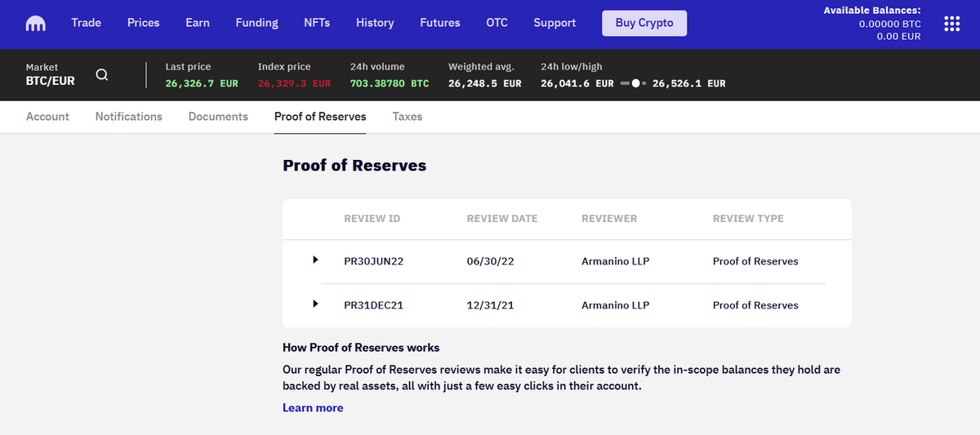This screenshot has height=435, width=980.
Task: Click the REVIEW ID column header
Action: point(372,219)
